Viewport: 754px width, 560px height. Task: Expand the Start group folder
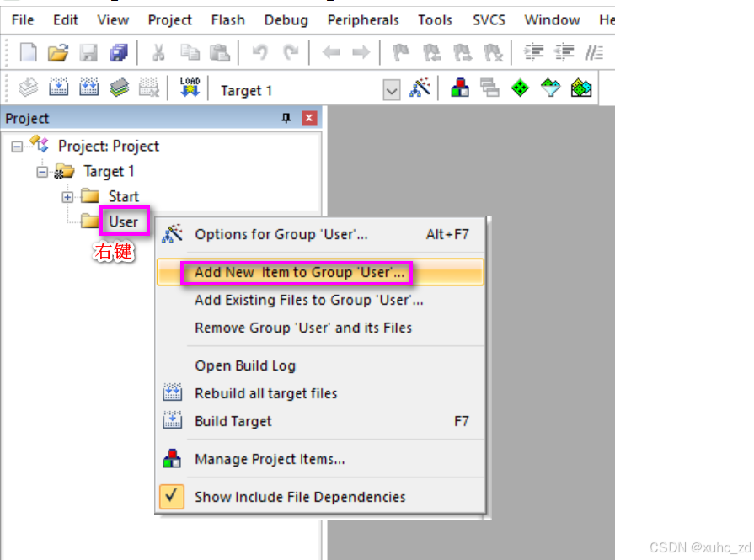pyautogui.click(x=67, y=197)
